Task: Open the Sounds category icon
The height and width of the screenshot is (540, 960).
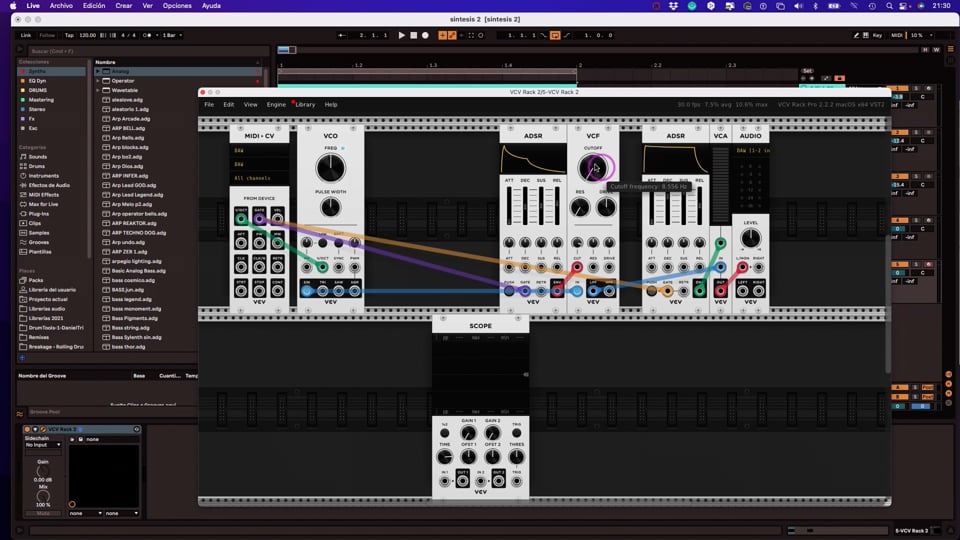Action: (23, 157)
